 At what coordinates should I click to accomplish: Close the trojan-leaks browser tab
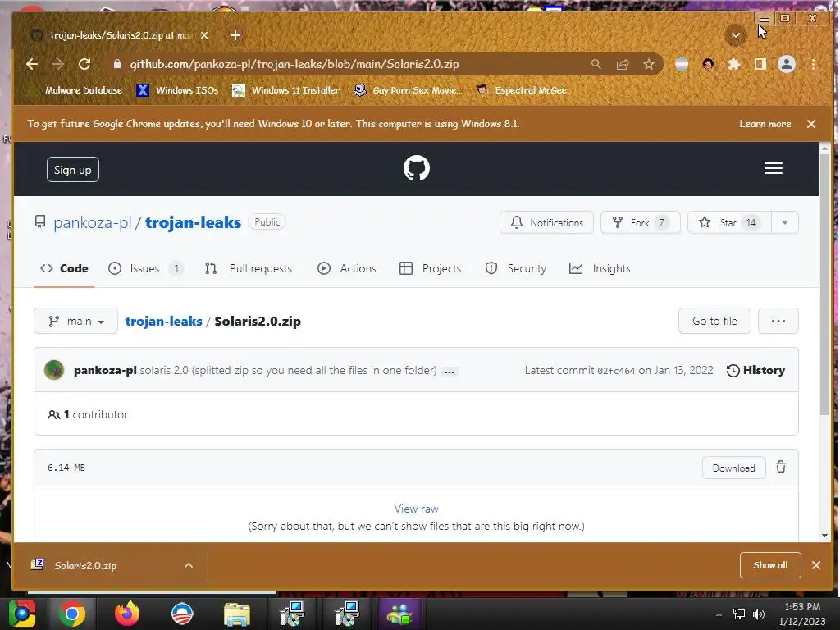204,35
